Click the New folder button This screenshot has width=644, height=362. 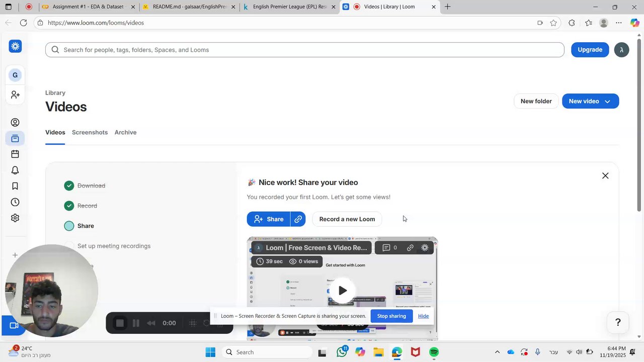point(536,101)
